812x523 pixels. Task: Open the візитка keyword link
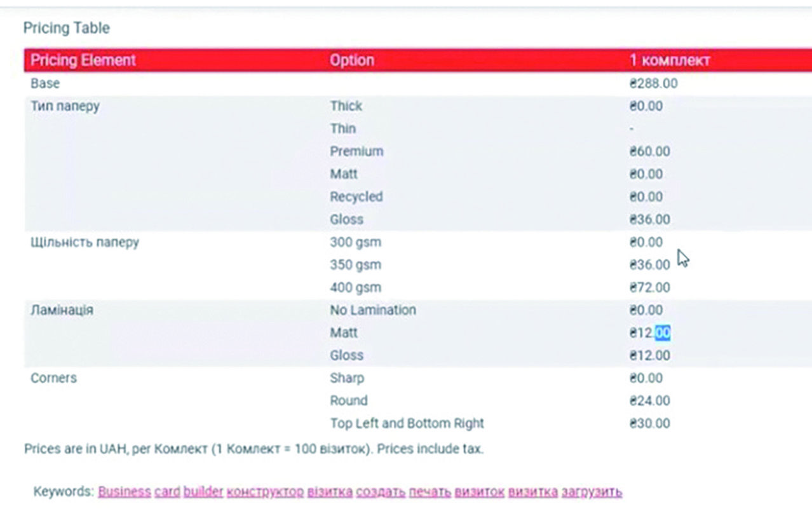[330, 491]
